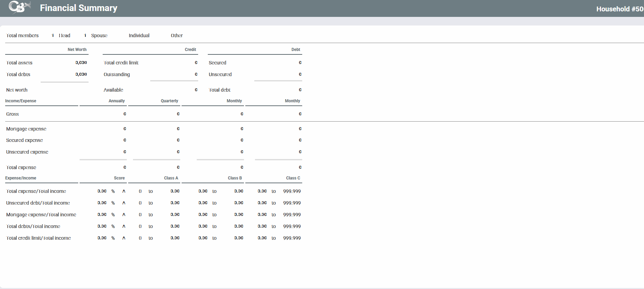Select the Gross annual value
The image size is (644, 289).
tap(125, 114)
